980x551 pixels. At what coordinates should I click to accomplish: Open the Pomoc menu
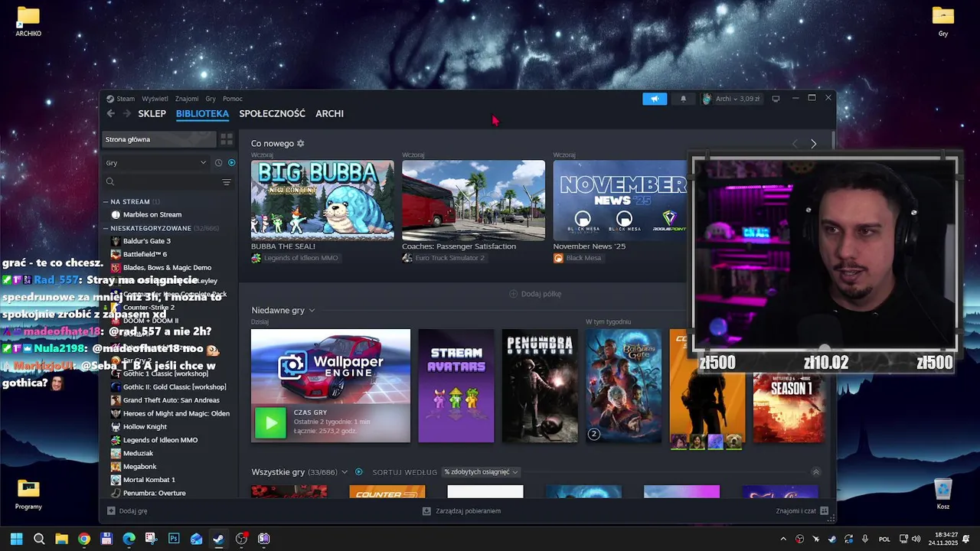pos(233,99)
